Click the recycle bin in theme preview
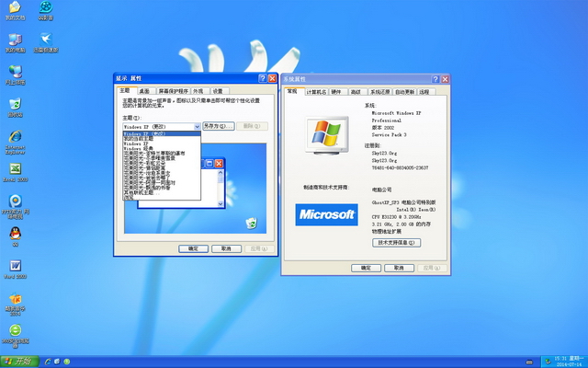The image size is (588, 368). (x=252, y=223)
